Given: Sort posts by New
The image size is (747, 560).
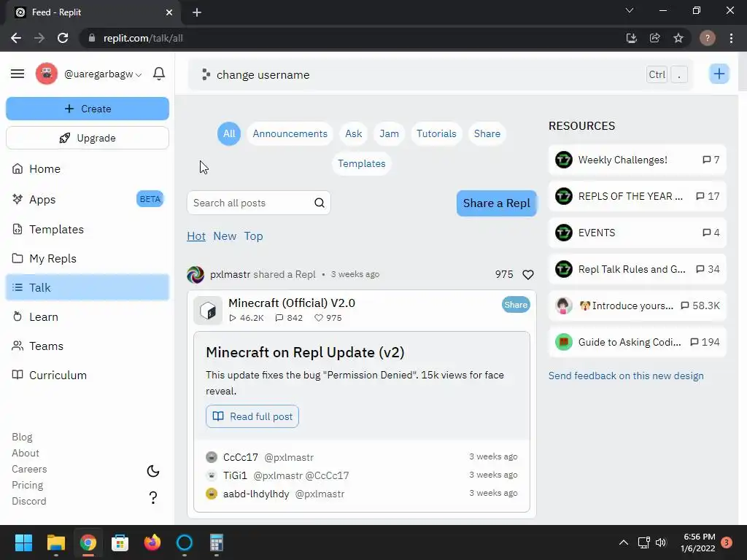Looking at the screenshot, I should (x=225, y=236).
